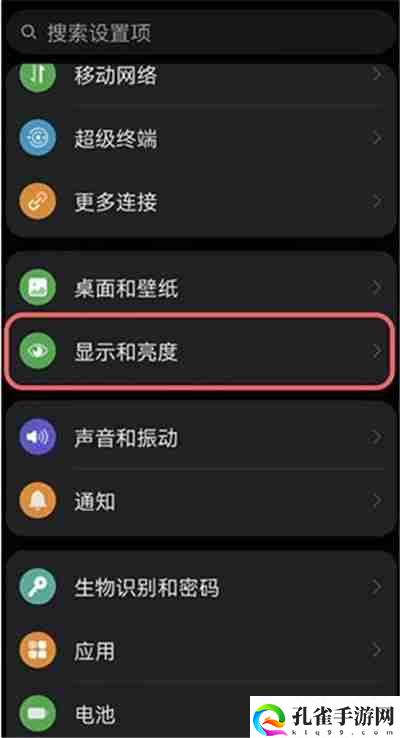Open the Super Device (超级终端) icon
The width and height of the screenshot is (400, 738).
(x=38, y=138)
